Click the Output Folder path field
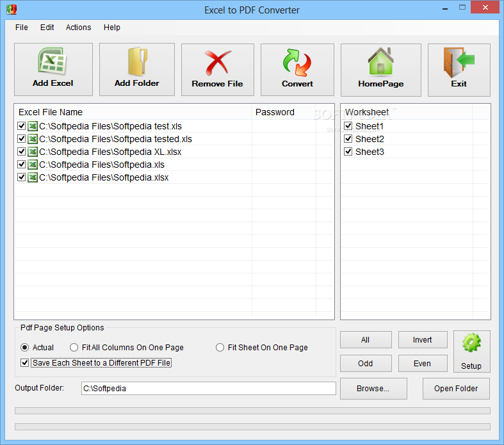 coord(209,389)
